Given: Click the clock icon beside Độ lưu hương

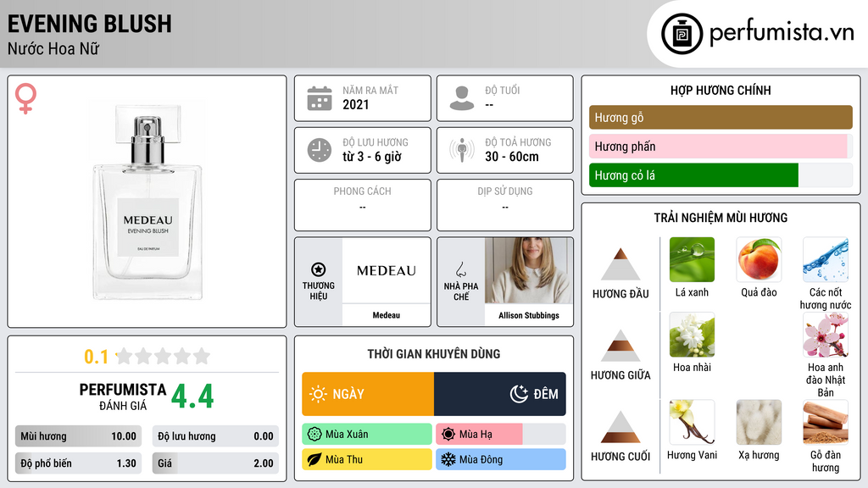Looking at the screenshot, I should click(x=320, y=150).
